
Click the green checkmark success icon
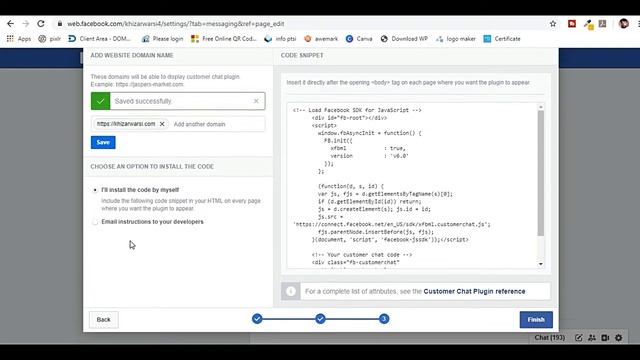[100, 101]
